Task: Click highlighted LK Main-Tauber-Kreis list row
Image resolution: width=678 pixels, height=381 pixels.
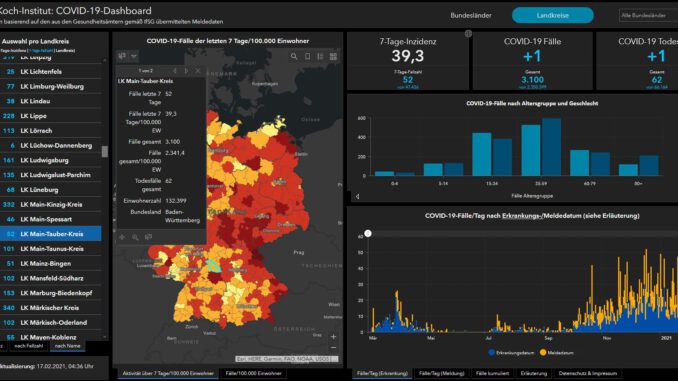Action: [x=51, y=234]
